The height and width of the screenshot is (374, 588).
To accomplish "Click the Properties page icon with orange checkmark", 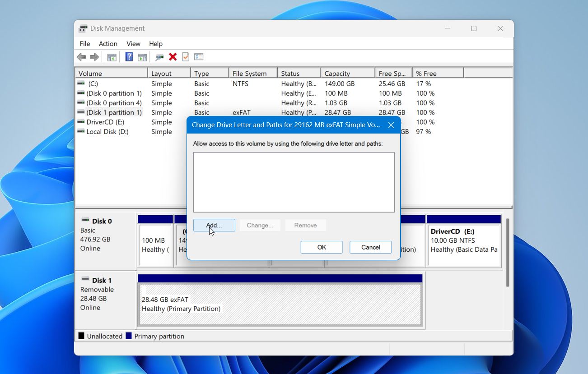I will tap(186, 57).
